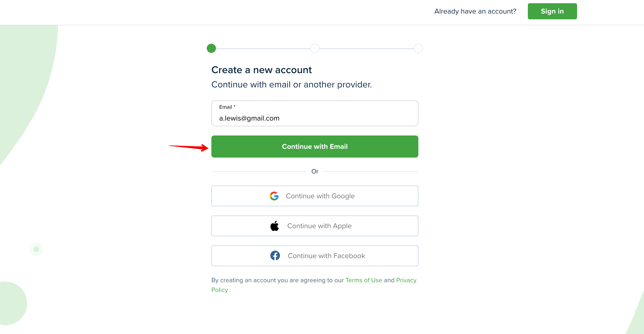The image size is (644, 334).
Task: Click the progress line between first steps
Action: tap(263, 49)
